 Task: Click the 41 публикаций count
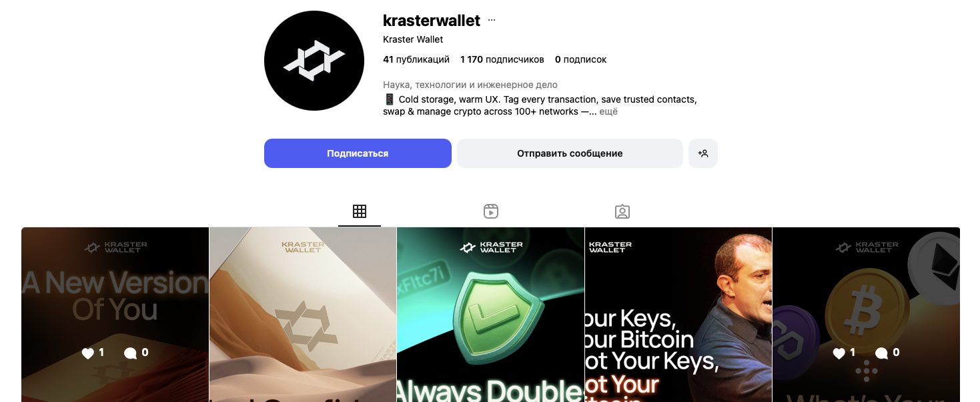[416, 59]
